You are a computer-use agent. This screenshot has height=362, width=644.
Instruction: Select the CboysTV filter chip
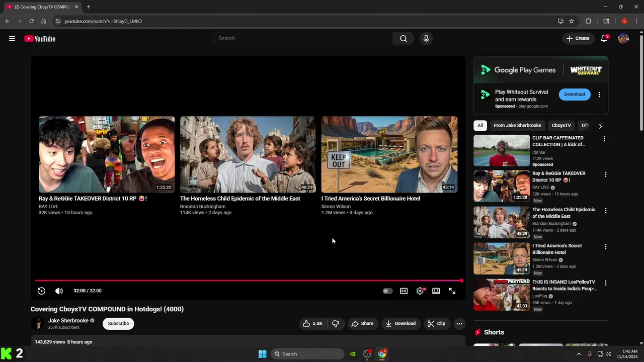point(561,126)
